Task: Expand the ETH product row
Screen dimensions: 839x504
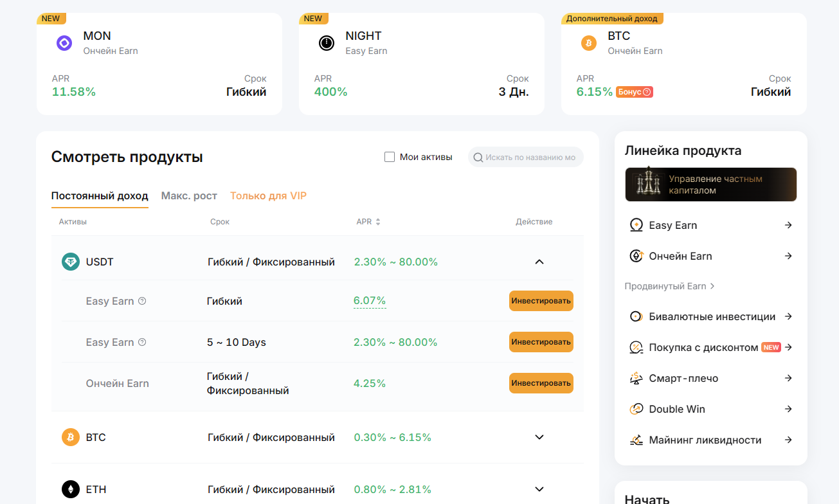Action: coord(539,489)
